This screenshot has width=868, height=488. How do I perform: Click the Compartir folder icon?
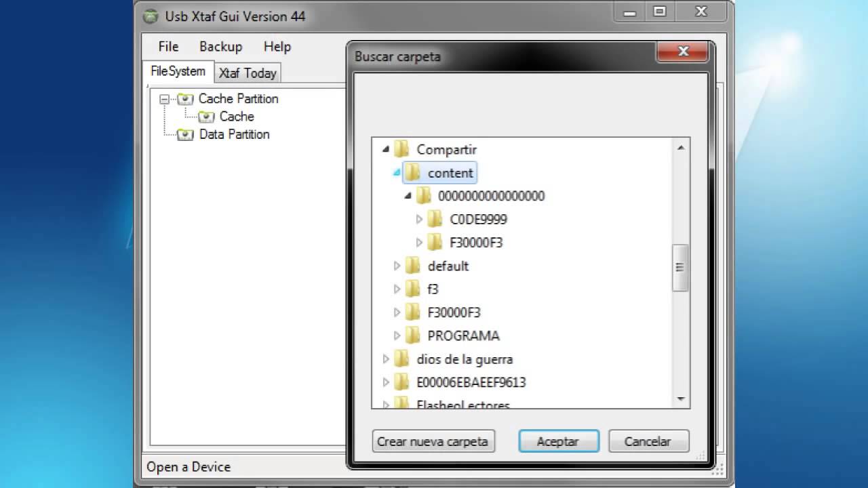(402, 149)
